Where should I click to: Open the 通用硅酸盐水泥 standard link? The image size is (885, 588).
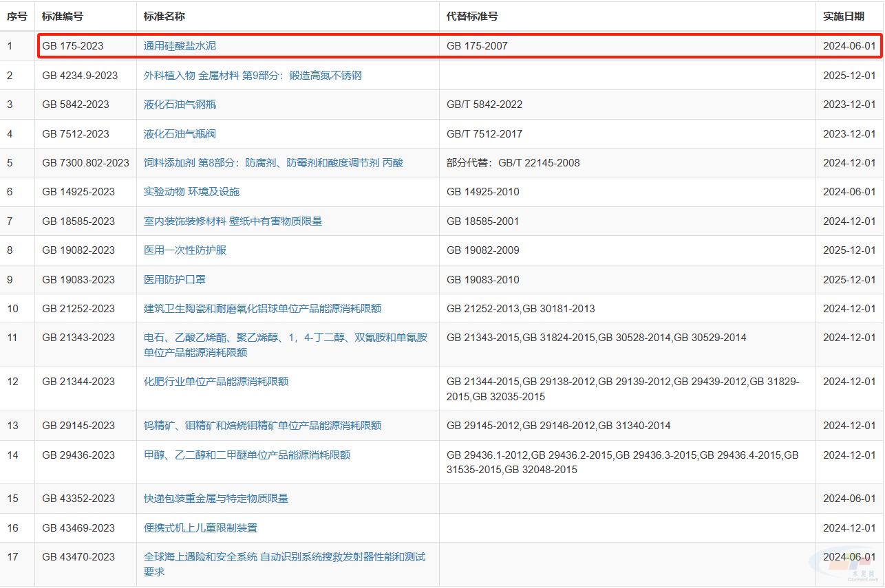(180, 46)
